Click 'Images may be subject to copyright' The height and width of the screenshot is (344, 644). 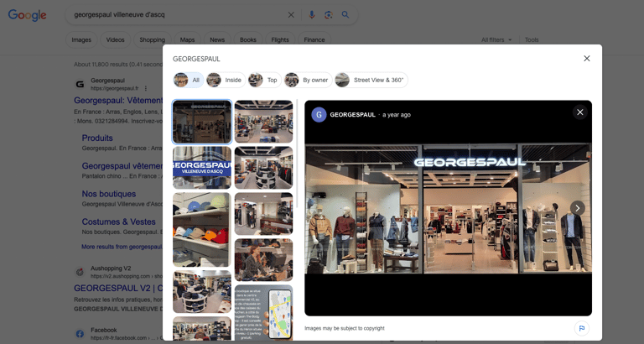click(x=345, y=328)
